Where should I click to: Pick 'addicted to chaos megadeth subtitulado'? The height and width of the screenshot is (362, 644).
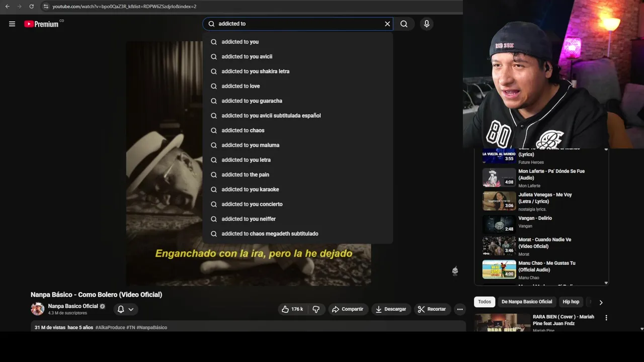coord(298,234)
